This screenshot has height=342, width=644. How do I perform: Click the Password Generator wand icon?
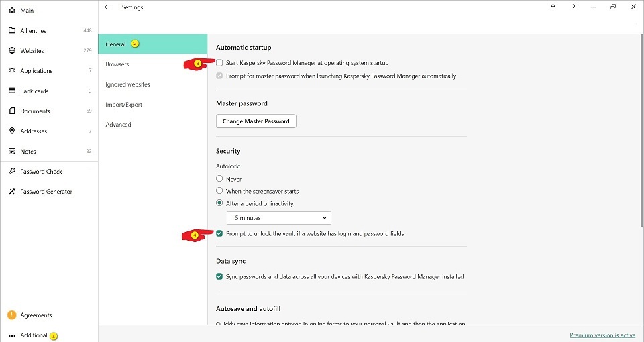pos(12,191)
